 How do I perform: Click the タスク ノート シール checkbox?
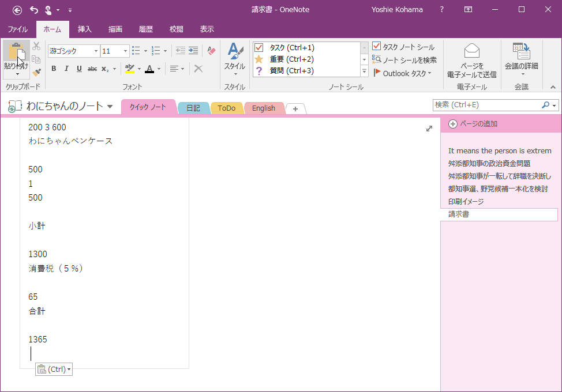point(377,47)
